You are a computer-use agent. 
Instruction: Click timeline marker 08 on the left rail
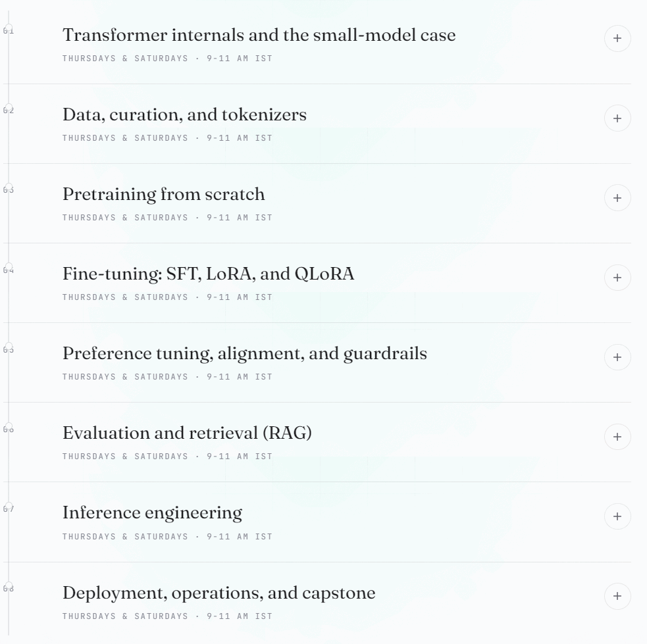9,588
